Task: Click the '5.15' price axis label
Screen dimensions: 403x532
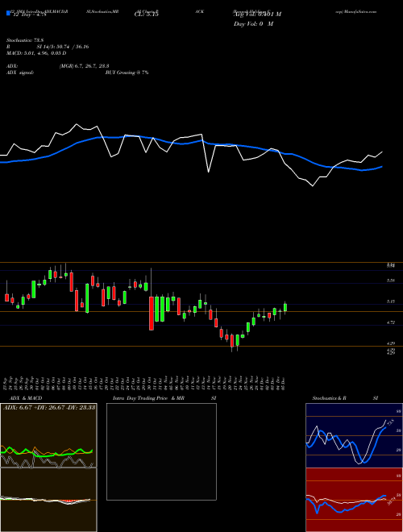Action: click(390, 301)
